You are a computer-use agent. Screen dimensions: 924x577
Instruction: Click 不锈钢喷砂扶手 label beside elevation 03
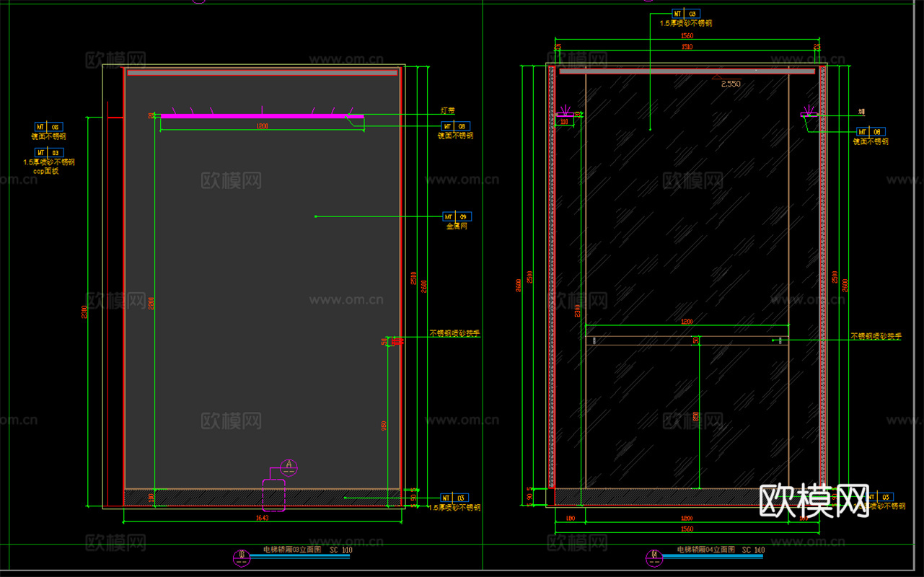[455, 334]
